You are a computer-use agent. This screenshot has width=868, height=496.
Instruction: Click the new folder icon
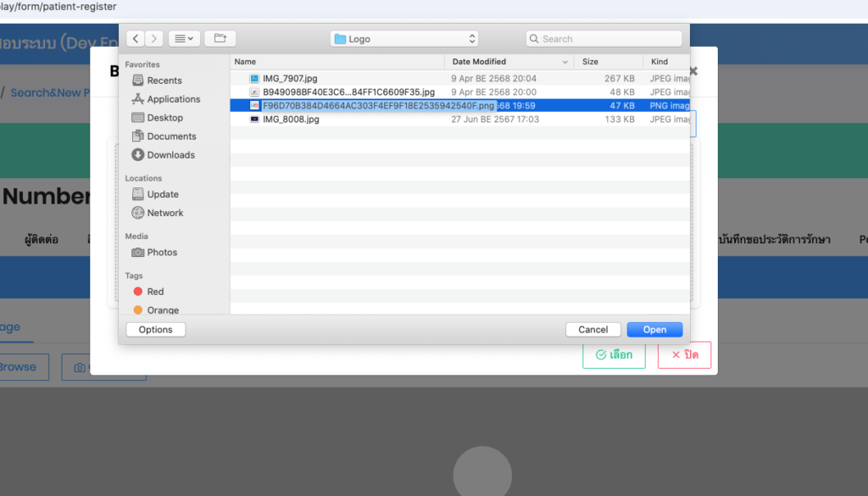tap(220, 39)
